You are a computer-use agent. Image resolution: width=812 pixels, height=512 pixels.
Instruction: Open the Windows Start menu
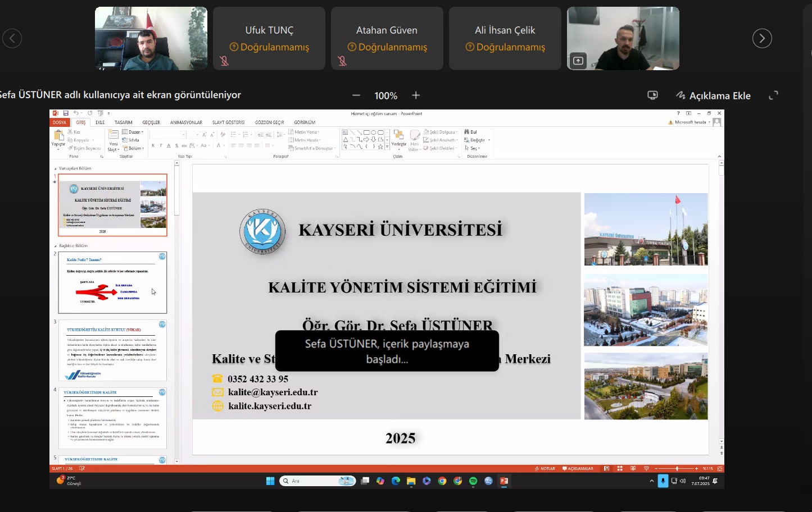point(270,481)
